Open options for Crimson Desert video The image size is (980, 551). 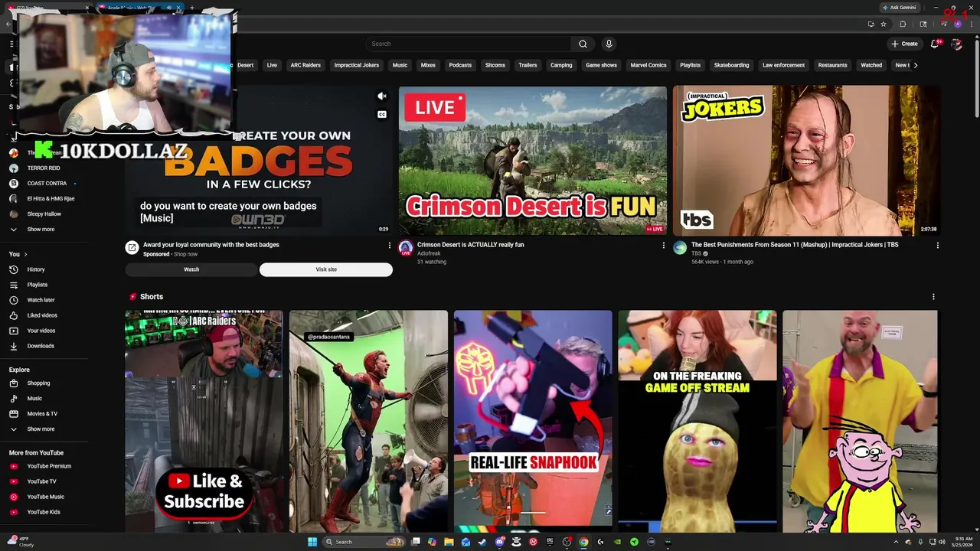click(x=664, y=245)
